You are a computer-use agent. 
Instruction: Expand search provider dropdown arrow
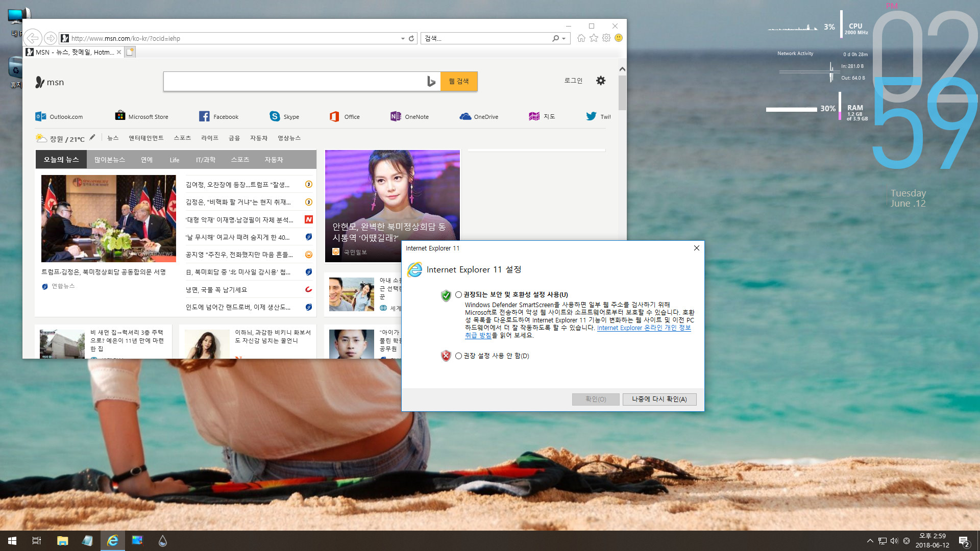[x=564, y=38]
